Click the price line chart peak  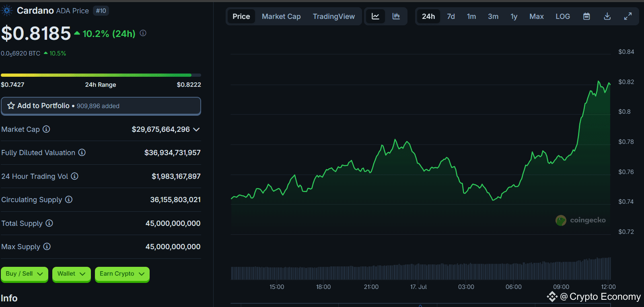[x=599, y=82]
